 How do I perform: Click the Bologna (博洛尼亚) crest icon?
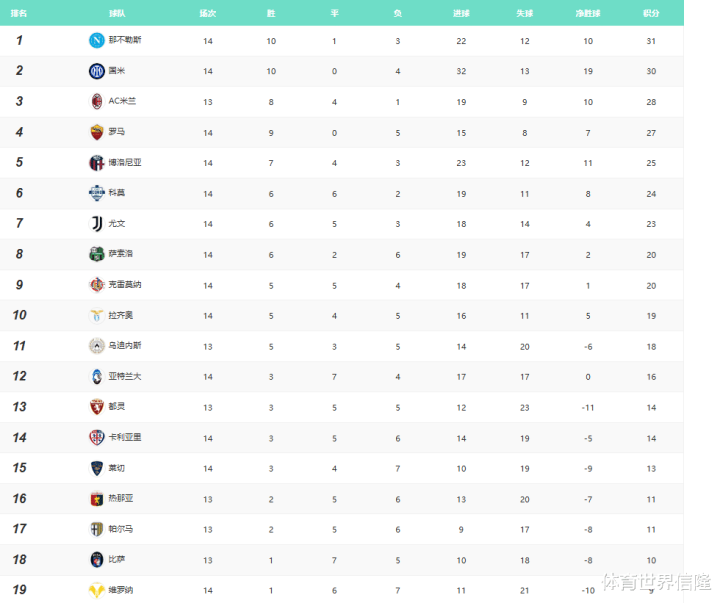click(x=97, y=162)
